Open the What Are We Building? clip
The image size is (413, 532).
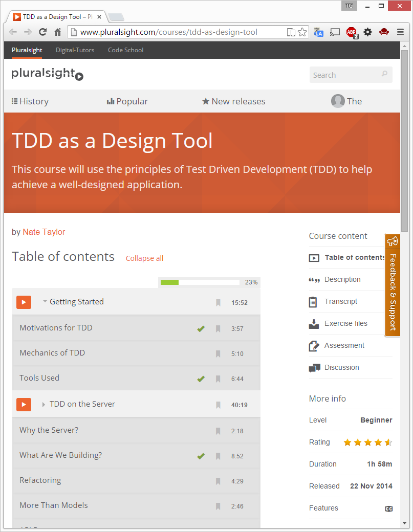[61, 455]
